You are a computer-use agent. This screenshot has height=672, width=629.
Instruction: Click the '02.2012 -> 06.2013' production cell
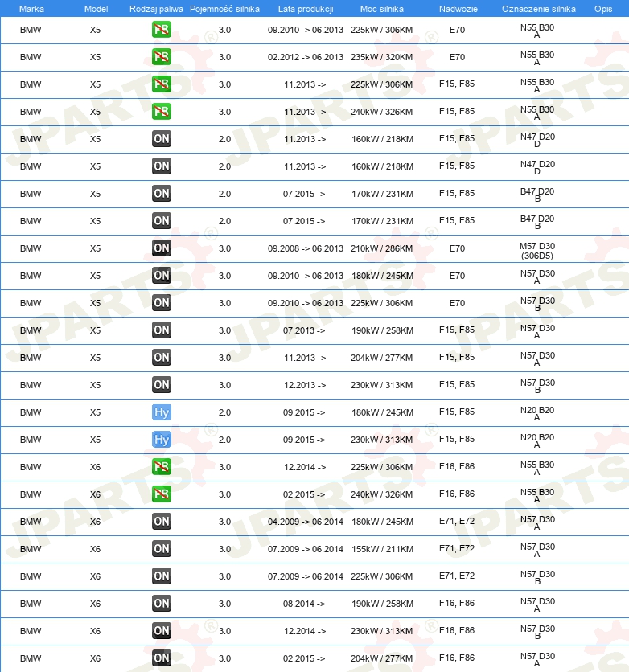pyautogui.click(x=306, y=57)
